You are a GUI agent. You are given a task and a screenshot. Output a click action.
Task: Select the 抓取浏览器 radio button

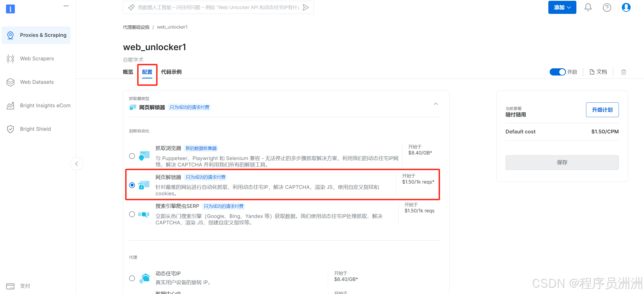tap(132, 156)
